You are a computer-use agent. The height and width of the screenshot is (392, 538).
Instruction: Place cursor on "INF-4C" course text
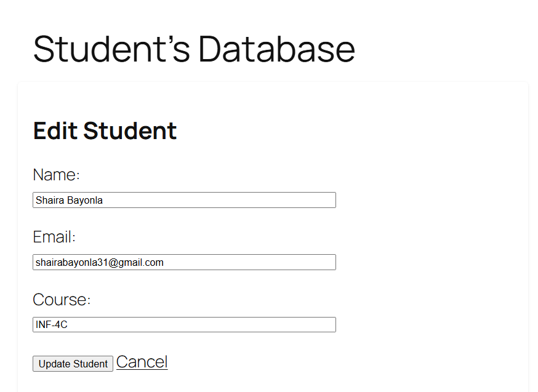(51, 324)
